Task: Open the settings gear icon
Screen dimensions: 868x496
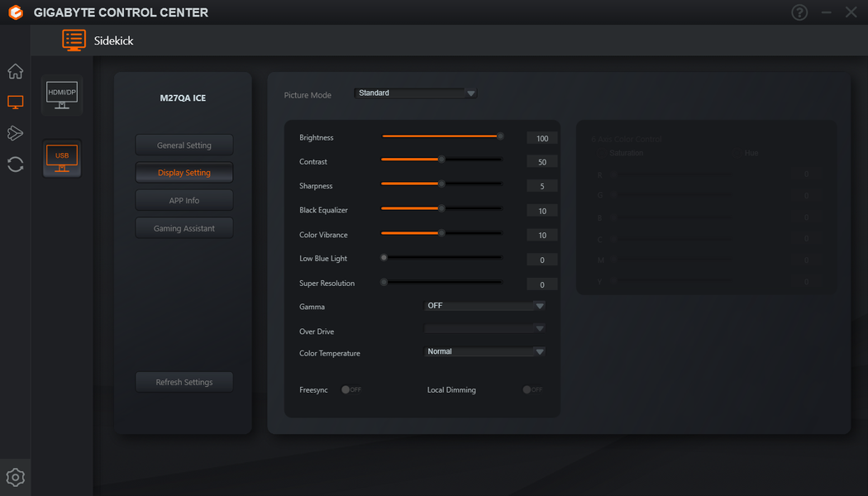Action: click(x=16, y=477)
